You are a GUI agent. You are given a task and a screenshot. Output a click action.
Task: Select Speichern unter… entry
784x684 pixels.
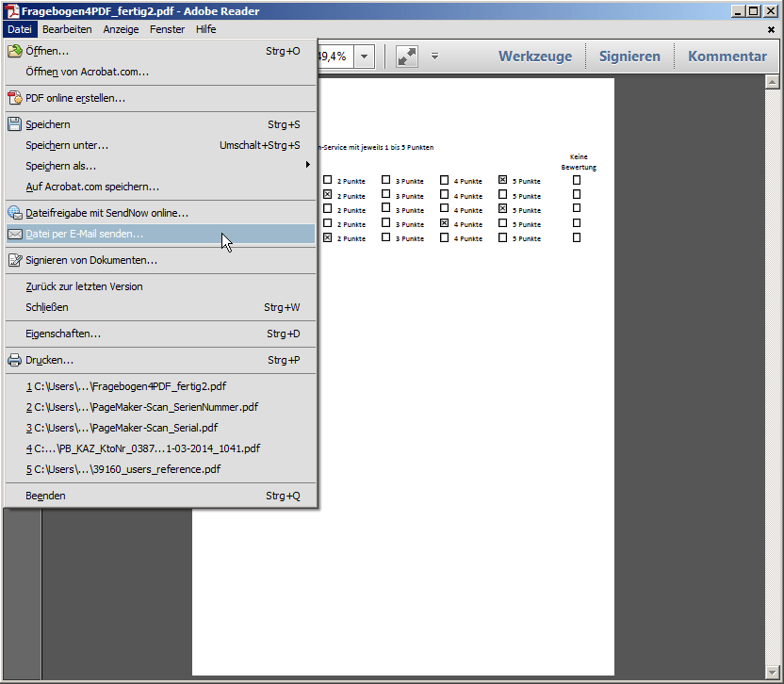160,145
